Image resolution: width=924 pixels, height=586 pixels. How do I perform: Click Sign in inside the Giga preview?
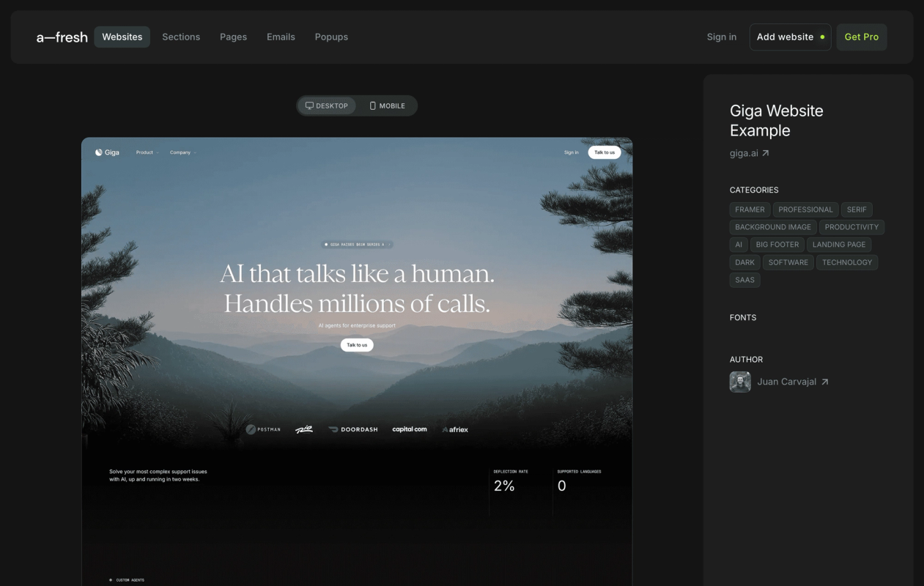click(x=572, y=152)
